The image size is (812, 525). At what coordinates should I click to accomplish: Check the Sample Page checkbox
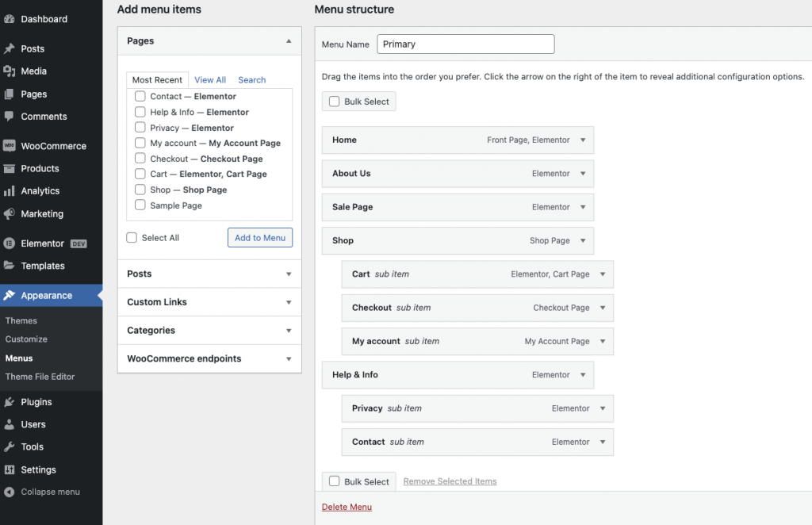click(x=140, y=205)
